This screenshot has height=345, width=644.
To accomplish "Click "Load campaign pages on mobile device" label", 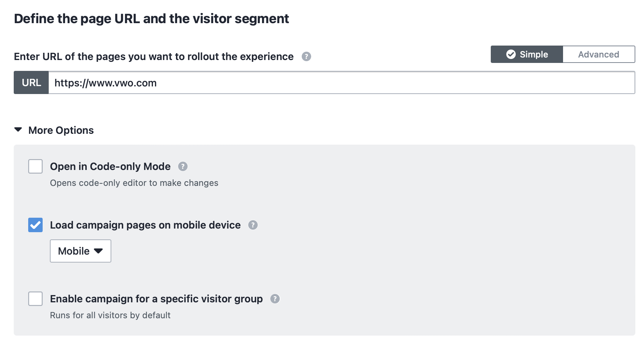I will click(145, 225).
